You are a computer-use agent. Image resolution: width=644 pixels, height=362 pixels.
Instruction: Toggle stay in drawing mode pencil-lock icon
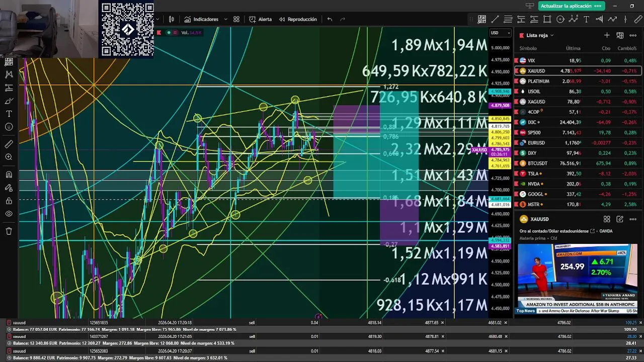pyautogui.click(x=9, y=188)
